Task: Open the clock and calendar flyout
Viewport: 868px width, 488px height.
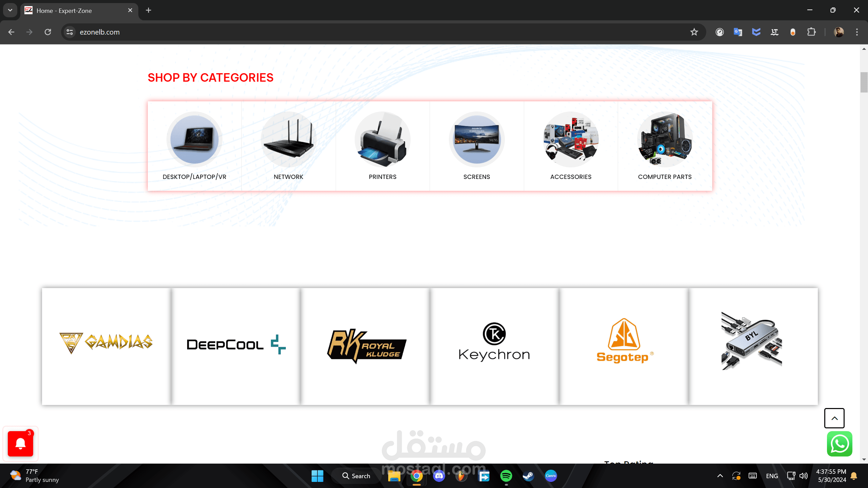Action: point(831,476)
